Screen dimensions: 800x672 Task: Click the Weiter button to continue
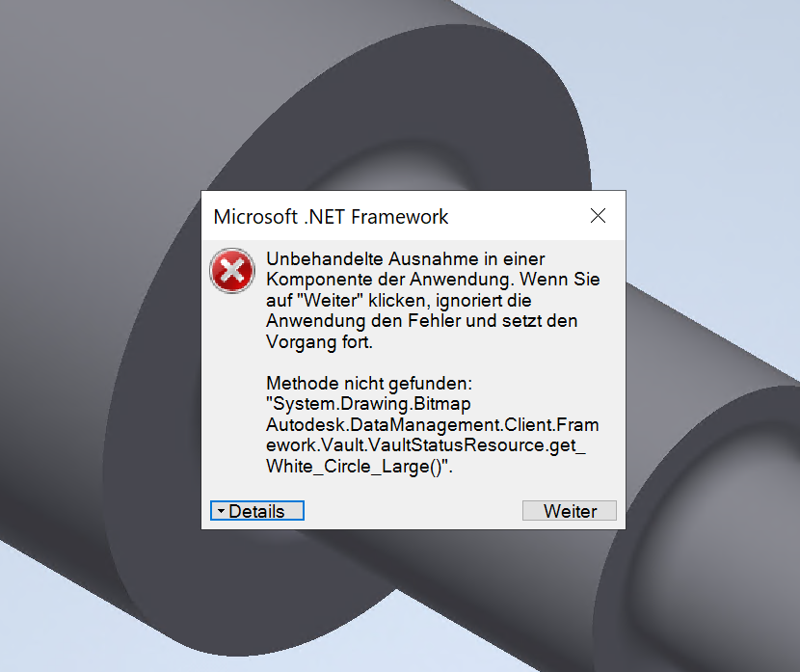(x=570, y=511)
